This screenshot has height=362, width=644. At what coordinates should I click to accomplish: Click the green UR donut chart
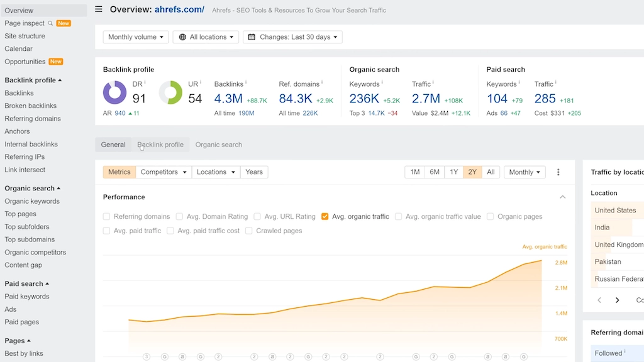pyautogui.click(x=170, y=92)
